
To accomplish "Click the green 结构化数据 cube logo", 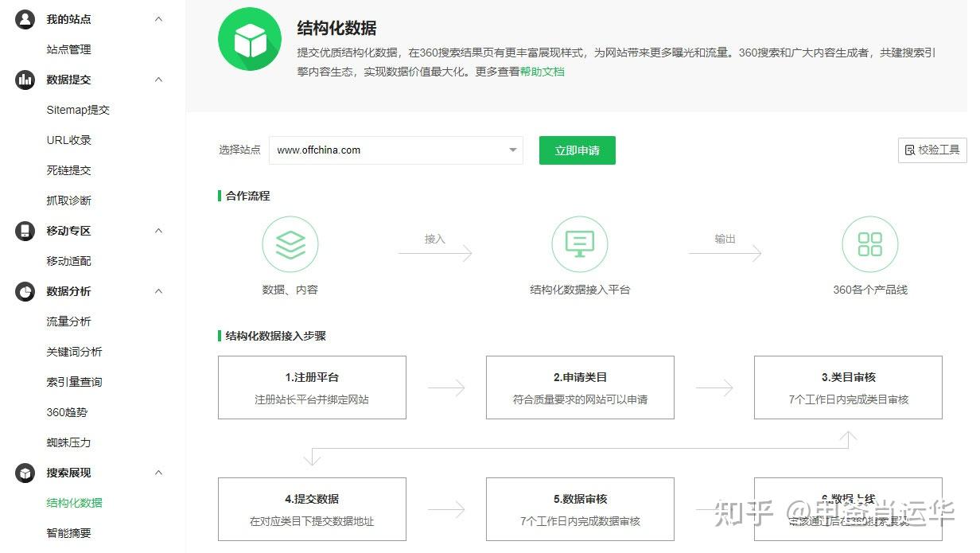I will coord(250,40).
